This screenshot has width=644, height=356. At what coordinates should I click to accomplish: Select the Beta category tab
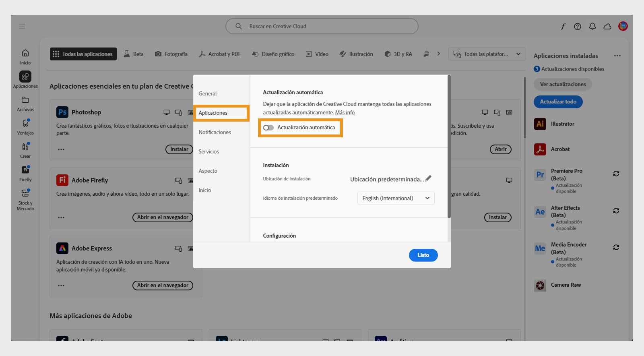coord(134,54)
